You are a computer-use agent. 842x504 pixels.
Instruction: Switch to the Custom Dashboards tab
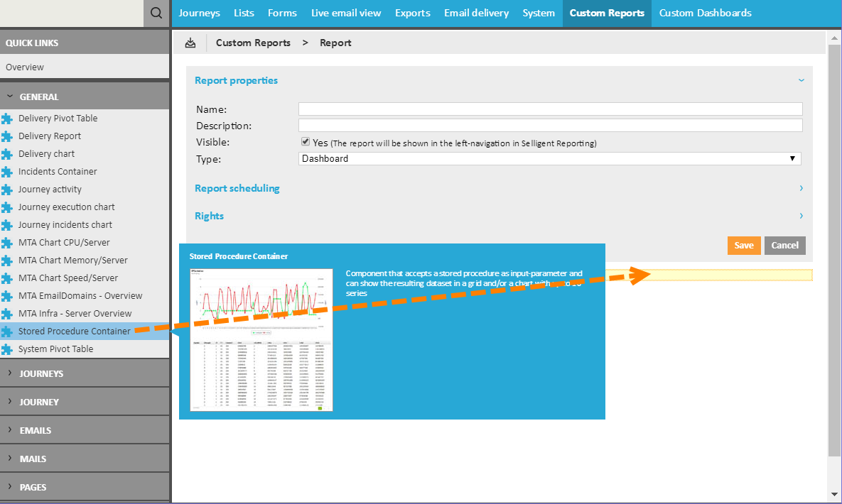tap(705, 13)
